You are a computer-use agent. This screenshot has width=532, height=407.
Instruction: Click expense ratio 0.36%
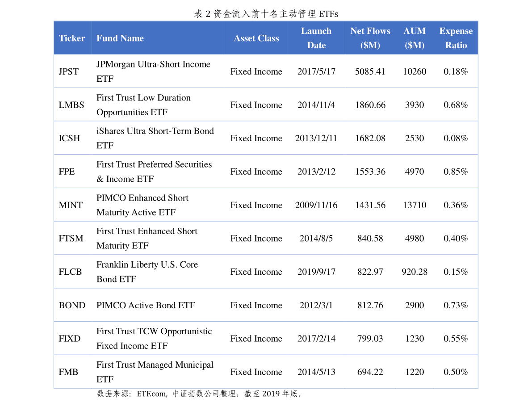(456, 205)
